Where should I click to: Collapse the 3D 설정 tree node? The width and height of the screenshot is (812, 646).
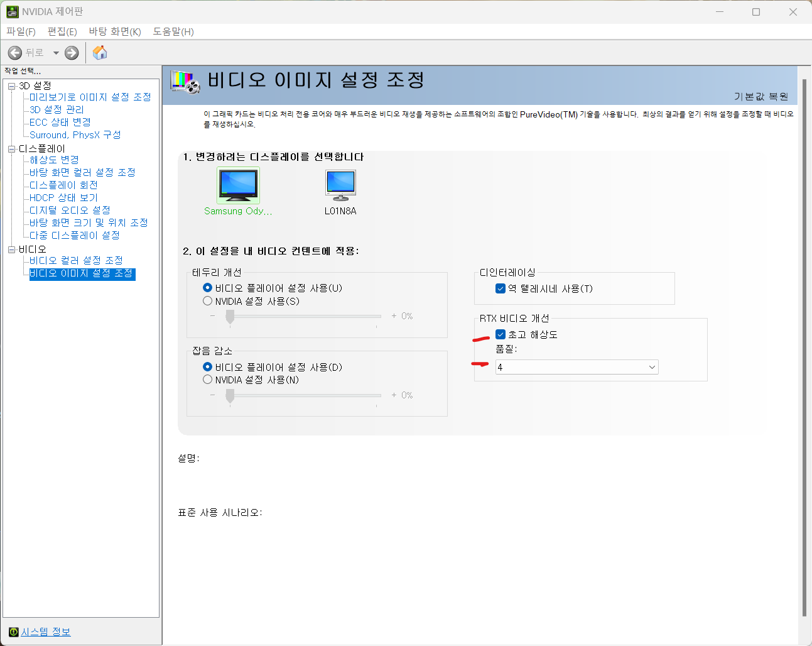point(11,86)
